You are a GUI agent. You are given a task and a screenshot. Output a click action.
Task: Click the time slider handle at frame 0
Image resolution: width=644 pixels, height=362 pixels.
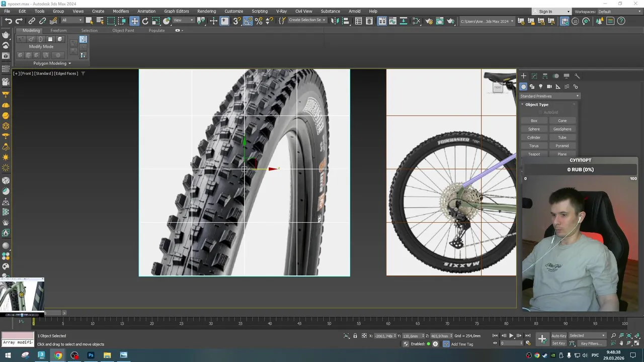tap(34, 322)
